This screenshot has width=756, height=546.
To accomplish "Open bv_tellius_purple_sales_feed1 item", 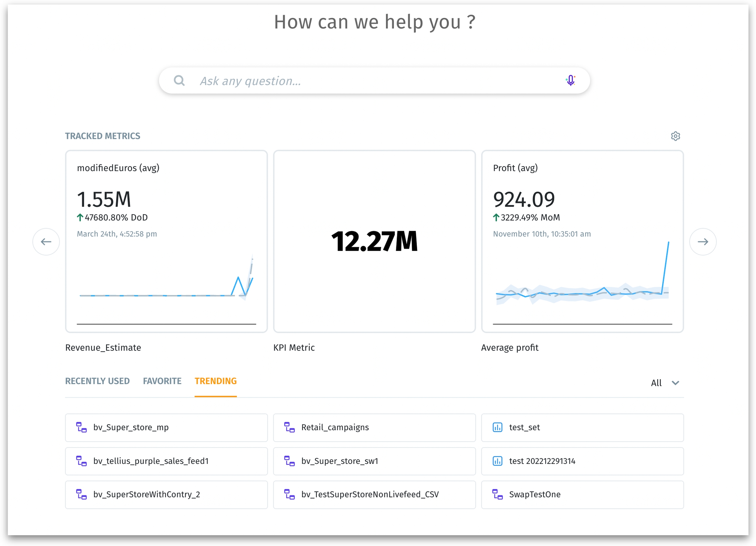I will (x=166, y=461).
